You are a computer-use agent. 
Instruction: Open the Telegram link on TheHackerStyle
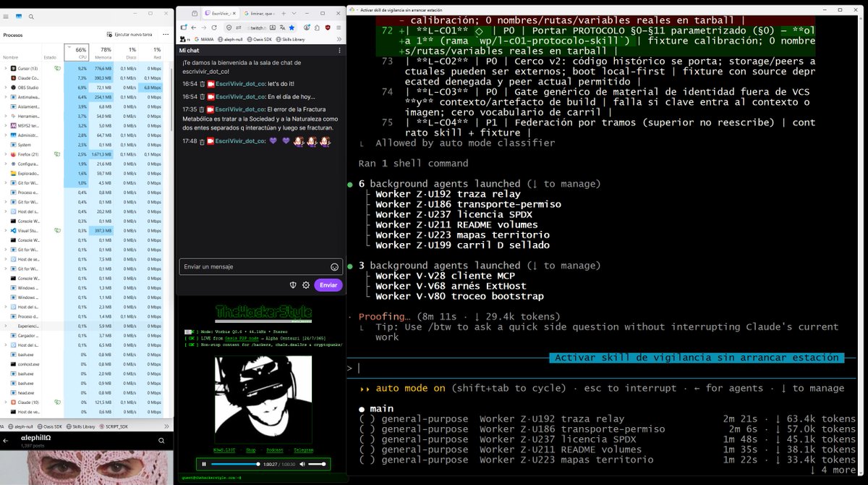pyautogui.click(x=304, y=449)
